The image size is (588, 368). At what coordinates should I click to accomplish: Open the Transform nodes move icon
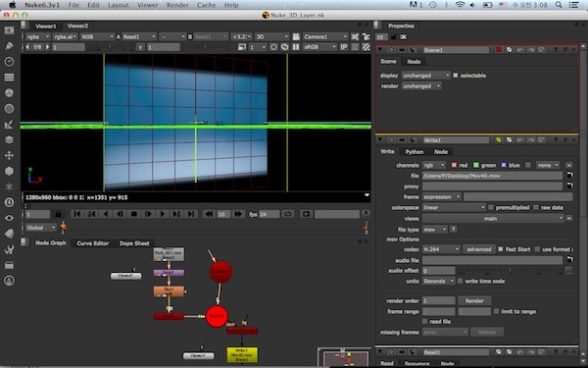pyautogui.click(x=9, y=155)
